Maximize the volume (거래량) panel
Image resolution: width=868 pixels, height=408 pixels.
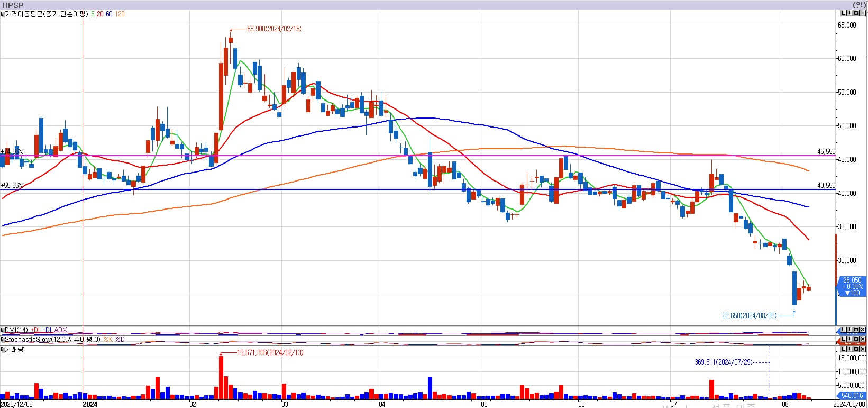pyautogui.click(x=856, y=349)
